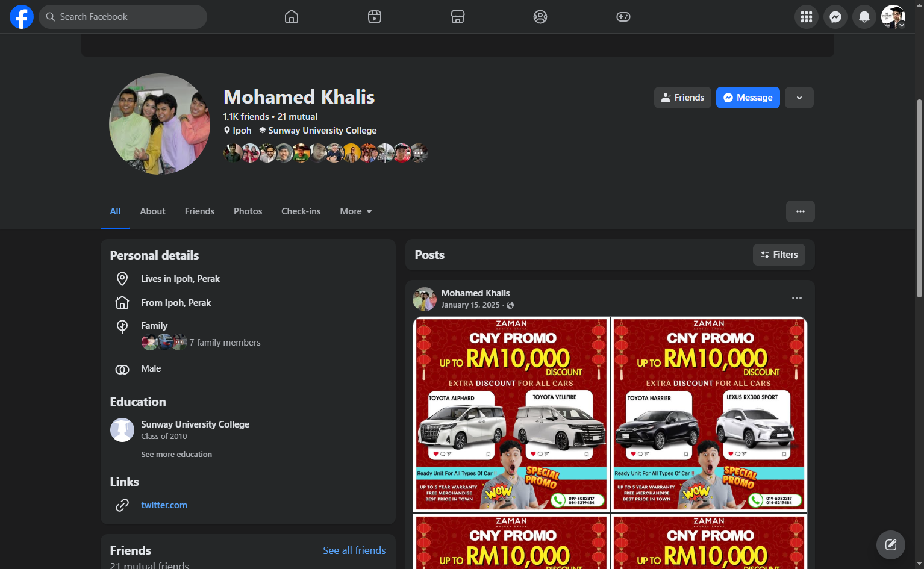The width and height of the screenshot is (924, 569).
Task: Click See all friends link
Action: (354, 550)
